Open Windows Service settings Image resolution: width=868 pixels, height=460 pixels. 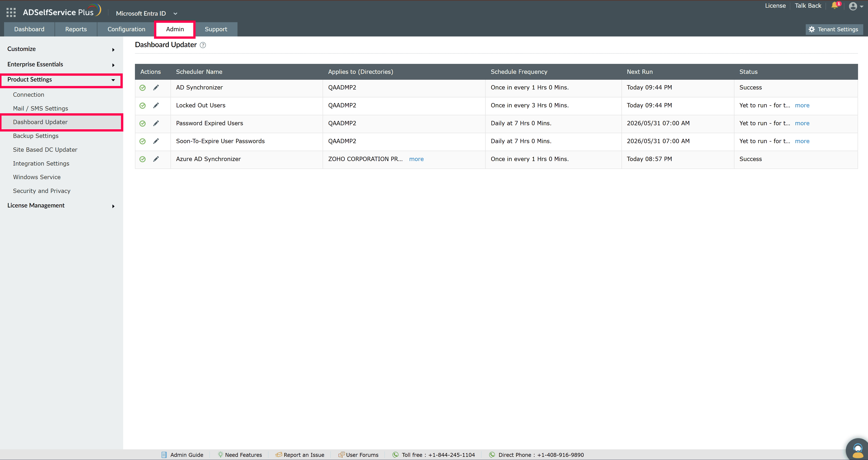[x=37, y=177]
